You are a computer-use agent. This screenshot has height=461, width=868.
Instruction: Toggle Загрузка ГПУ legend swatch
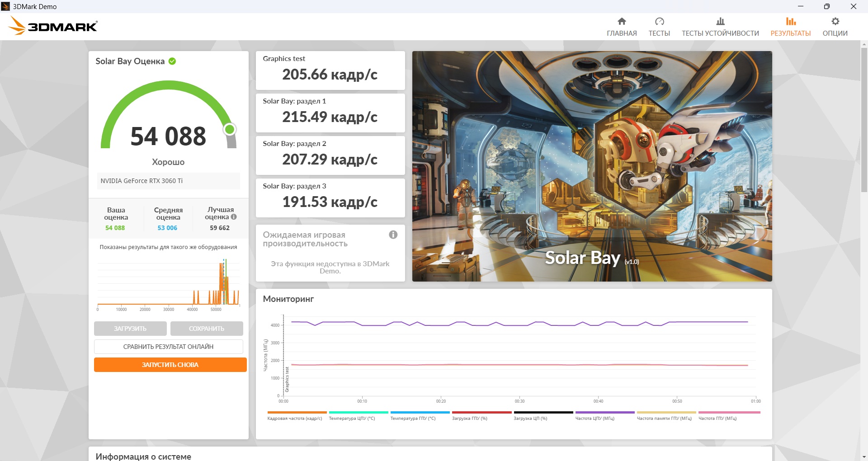pos(482,412)
